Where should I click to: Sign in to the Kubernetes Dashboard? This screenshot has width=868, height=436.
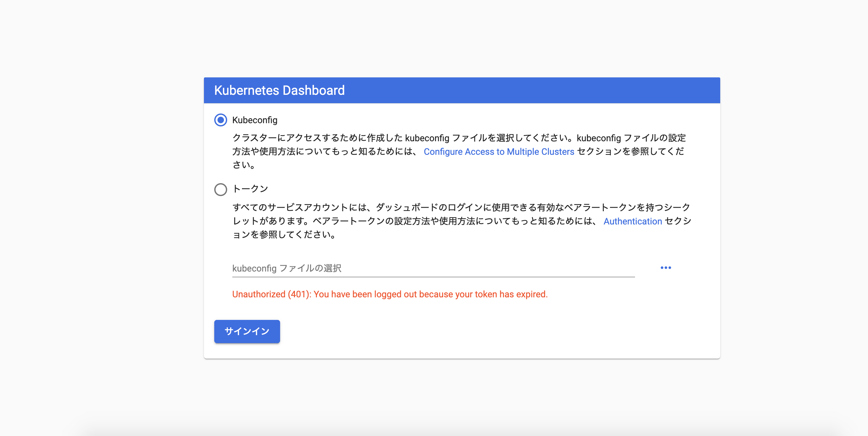[247, 331]
